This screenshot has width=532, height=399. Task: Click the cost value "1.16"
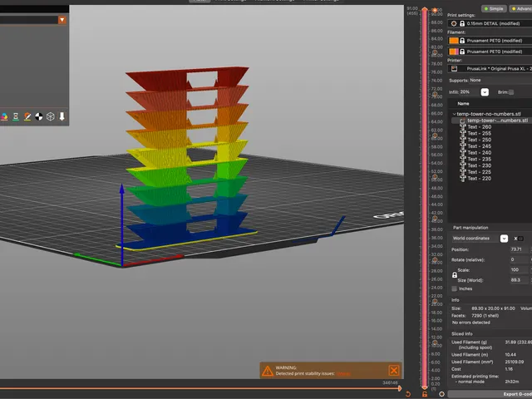click(x=509, y=369)
